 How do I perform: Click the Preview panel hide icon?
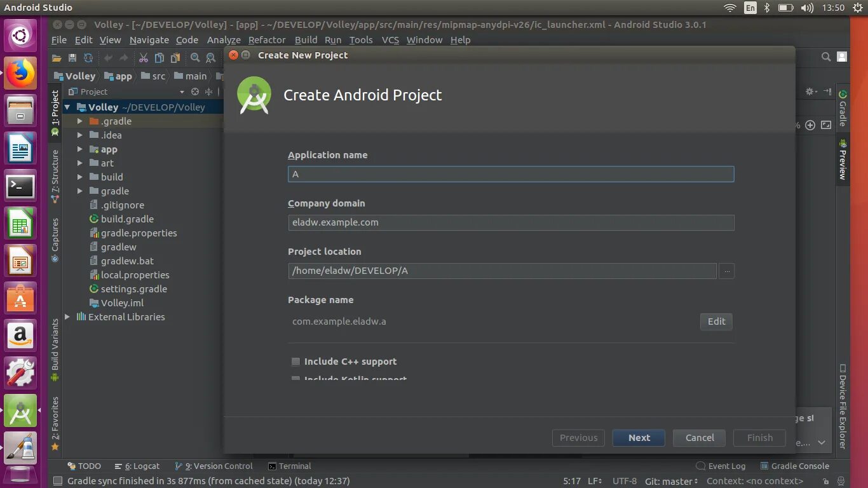click(x=827, y=91)
